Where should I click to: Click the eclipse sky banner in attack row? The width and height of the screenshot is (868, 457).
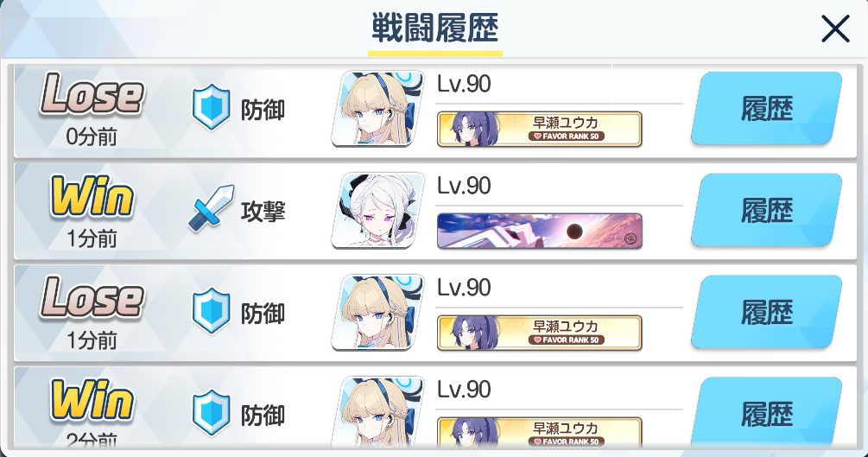[539, 231]
